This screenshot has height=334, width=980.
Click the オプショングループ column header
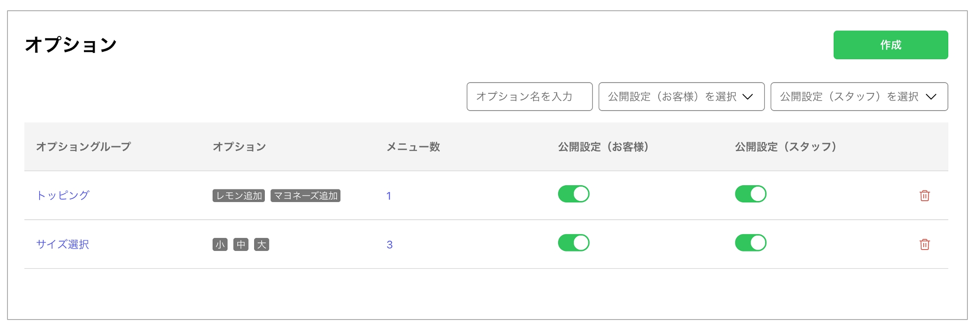(83, 147)
